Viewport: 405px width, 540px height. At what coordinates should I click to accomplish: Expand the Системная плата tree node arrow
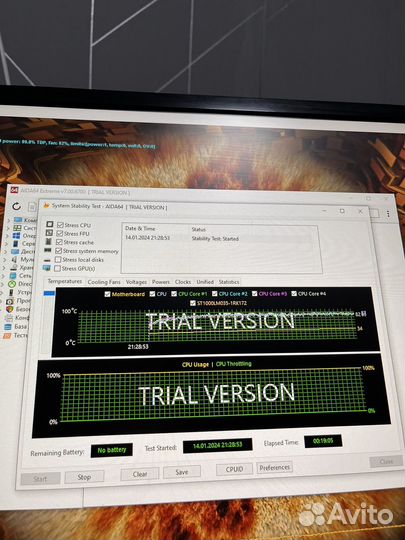[x=8, y=228]
